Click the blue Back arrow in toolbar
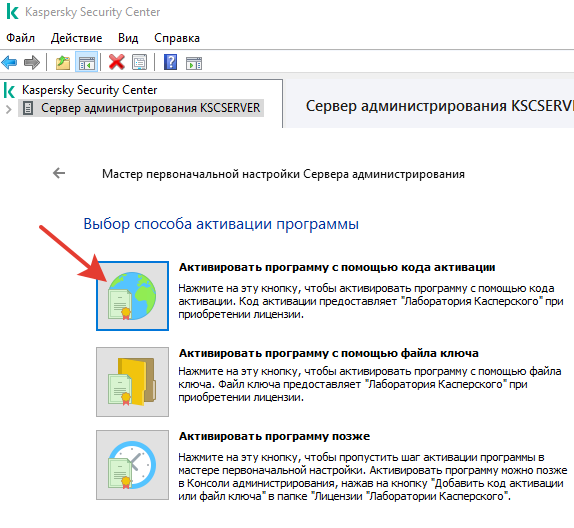 [x=9, y=63]
